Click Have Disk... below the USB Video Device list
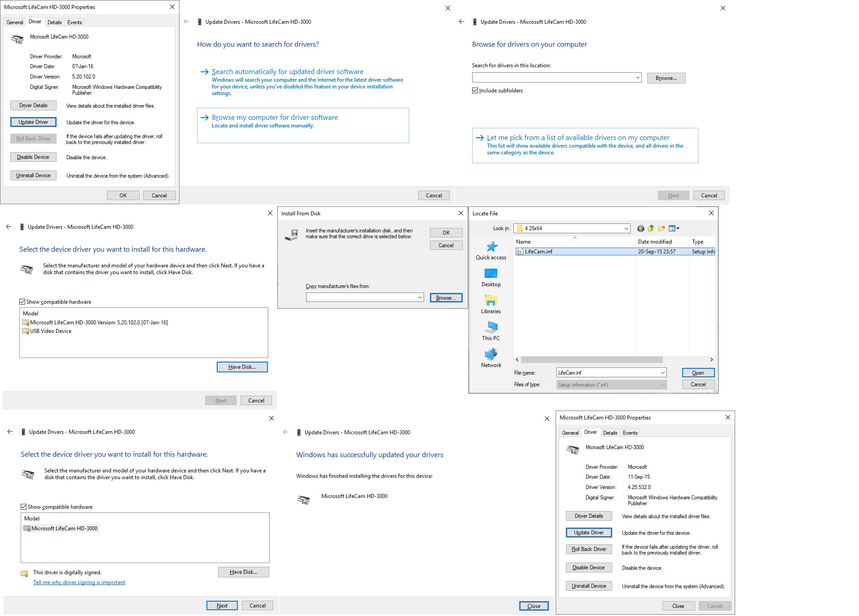The height and width of the screenshot is (616, 859). pos(242,367)
